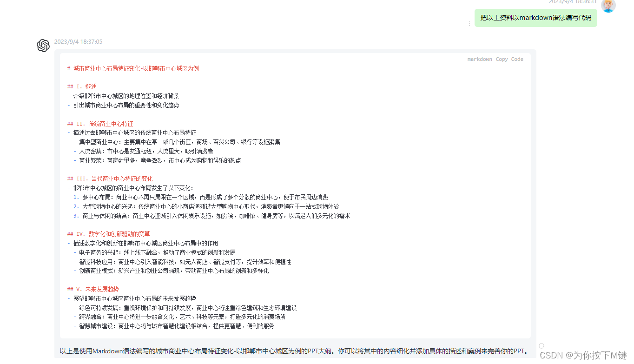Click numbered item '1. 多中心布局'
This screenshot has width=634, height=364.
(201, 197)
